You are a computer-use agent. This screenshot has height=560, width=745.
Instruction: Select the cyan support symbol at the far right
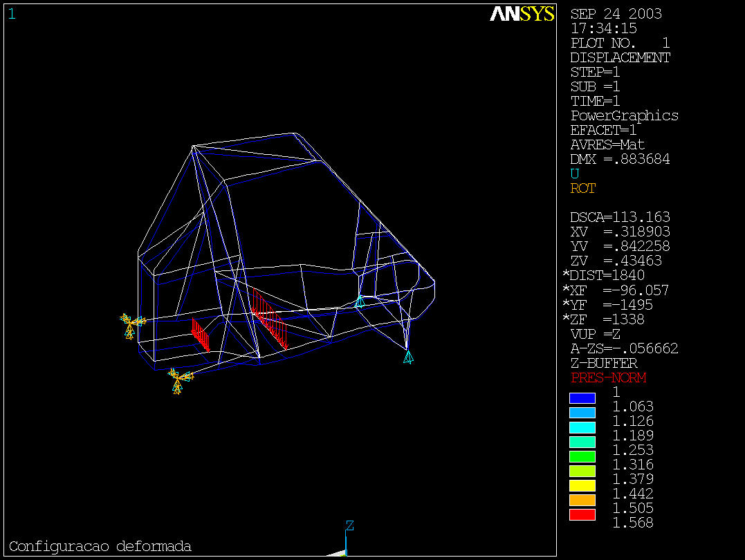408,356
